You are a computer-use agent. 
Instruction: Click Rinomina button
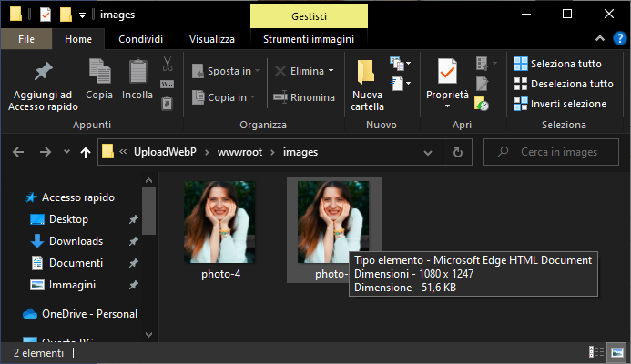click(x=304, y=97)
